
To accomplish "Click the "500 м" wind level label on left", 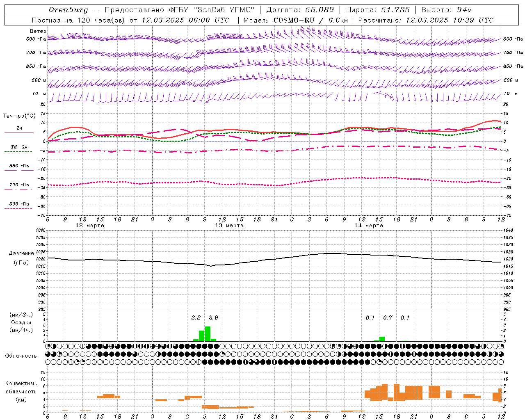I will (x=39, y=80).
